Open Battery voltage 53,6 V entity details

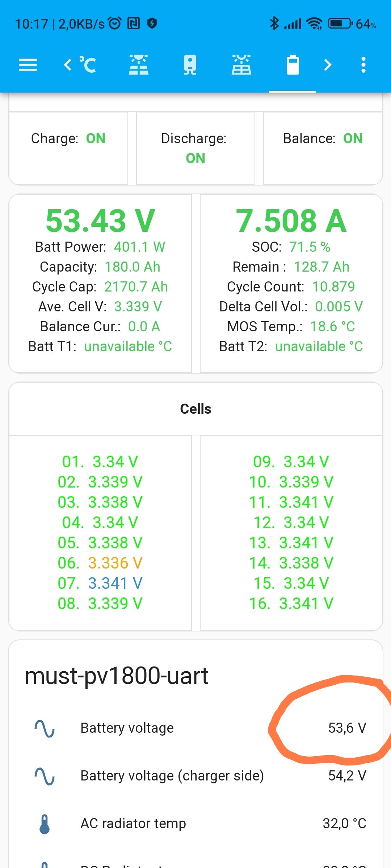click(x=347, y=728)
